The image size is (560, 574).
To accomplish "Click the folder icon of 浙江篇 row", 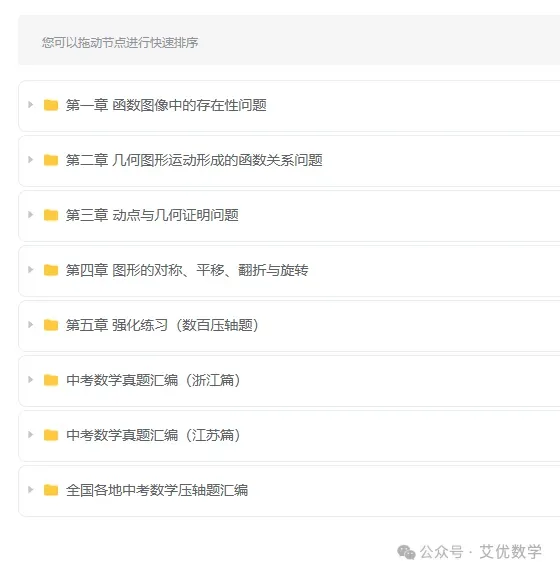I will tap(51, 380).
